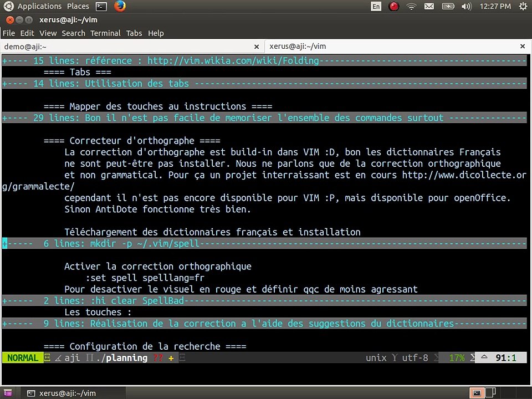532x399 pixels.
Task: Close the demo@aji:~ tab
Action: (x=257, y=47)
